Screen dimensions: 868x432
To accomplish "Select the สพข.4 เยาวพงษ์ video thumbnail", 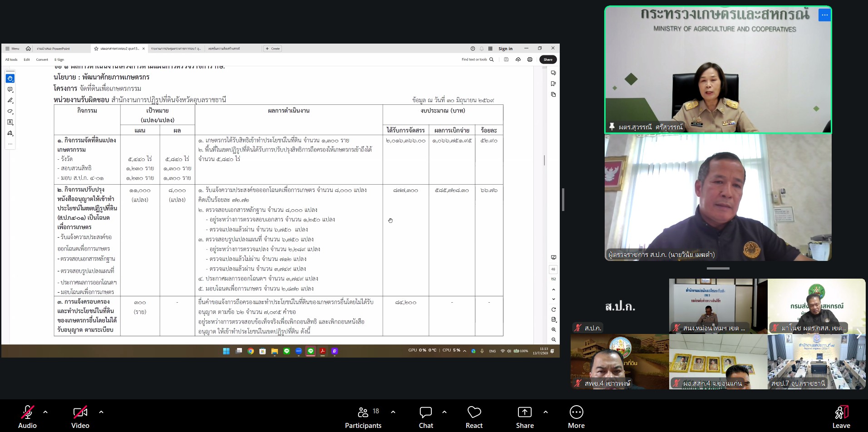I will point(620,362).
